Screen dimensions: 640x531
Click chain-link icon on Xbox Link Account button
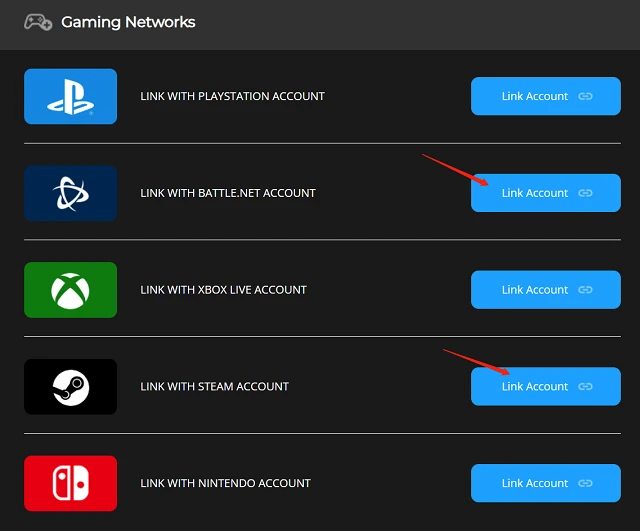(586, 290)
